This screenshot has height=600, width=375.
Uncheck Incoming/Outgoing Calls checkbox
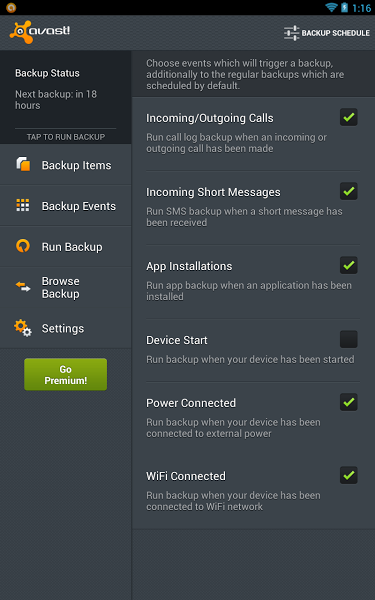tap(349, 117)
